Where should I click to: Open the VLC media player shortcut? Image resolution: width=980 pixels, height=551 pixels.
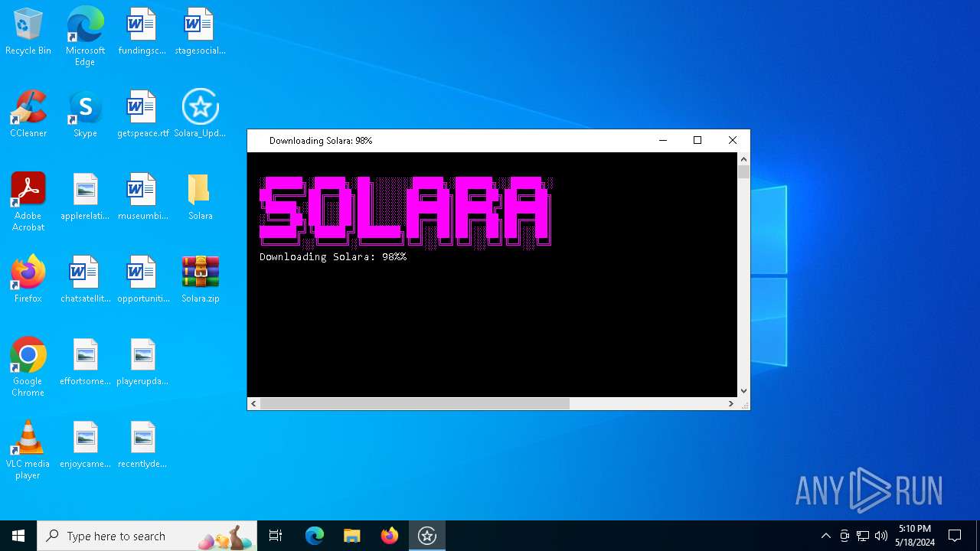[28, 450]
